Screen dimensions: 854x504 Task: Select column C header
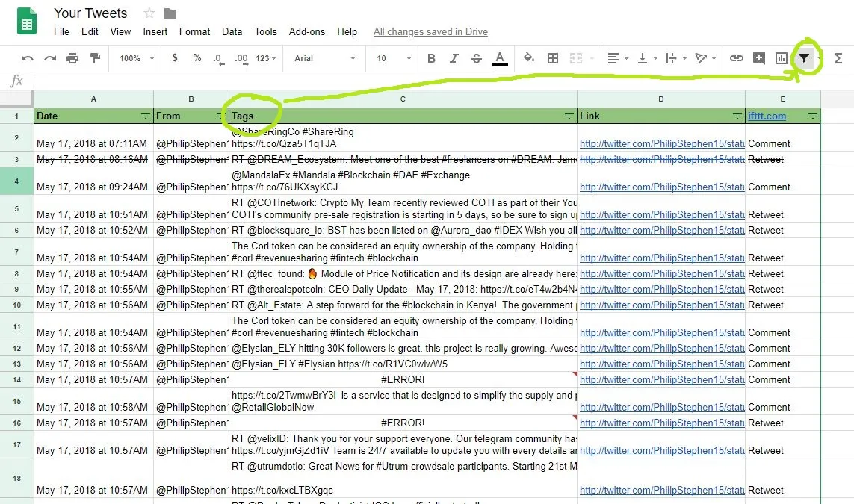pos(403,99)
